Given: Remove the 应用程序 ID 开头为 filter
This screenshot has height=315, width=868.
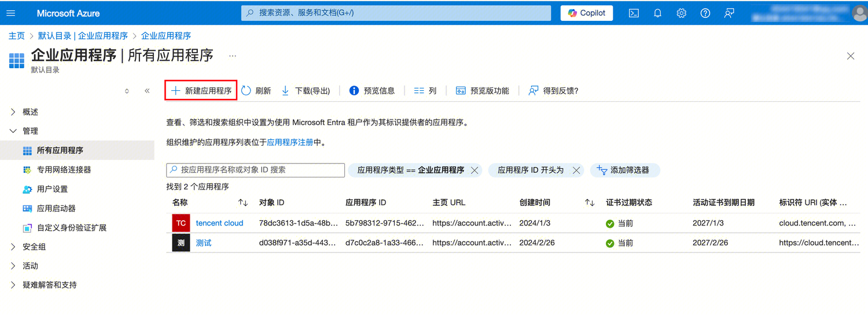Looking at the screenshot, I should click(x=576, y=170).
